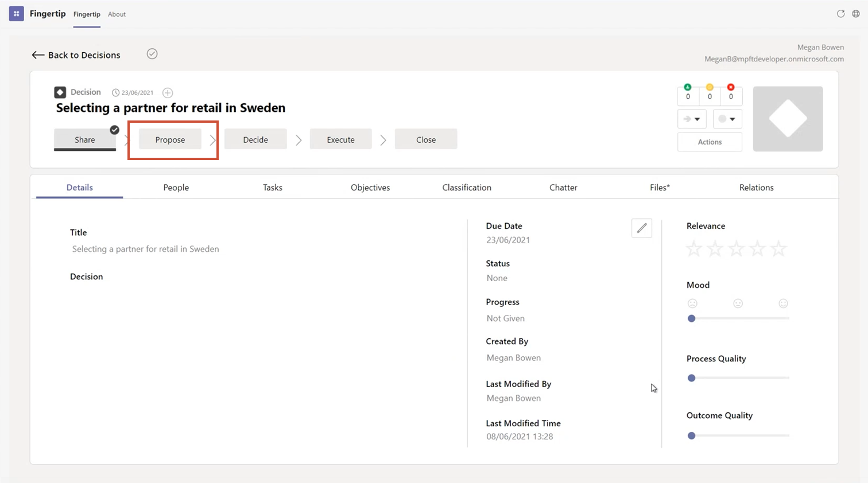The height and width of the screenshot is (483, 868).
Task: Open the globe icon in top bar
Action: point(855,14)
